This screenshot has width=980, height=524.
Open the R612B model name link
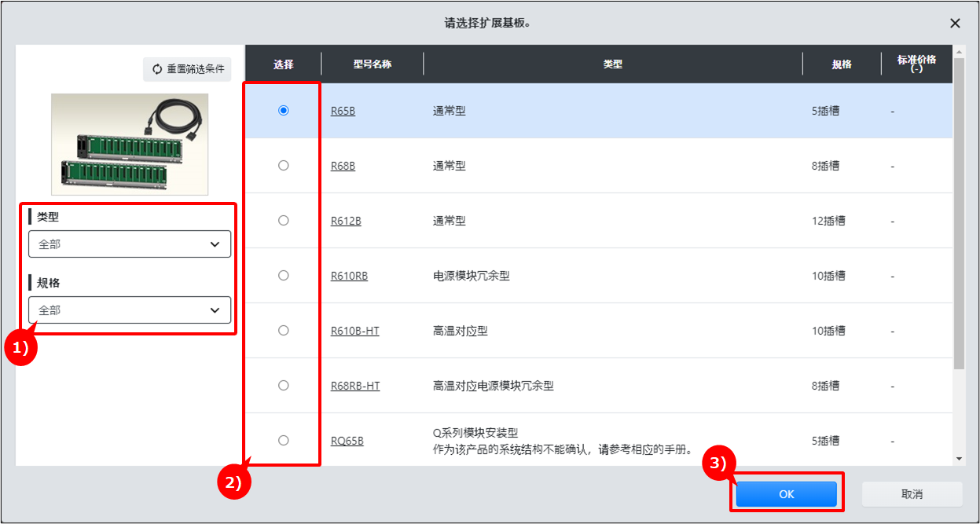click(346, 222)
